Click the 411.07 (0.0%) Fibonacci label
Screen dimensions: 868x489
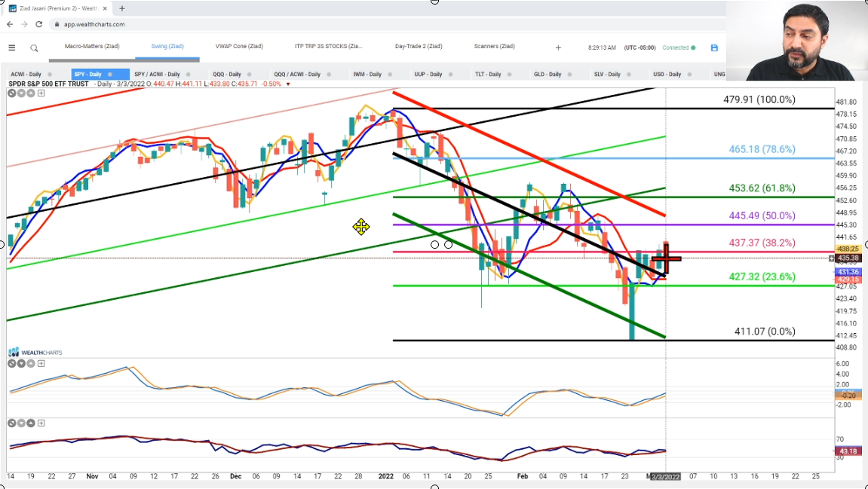[765, 332]
